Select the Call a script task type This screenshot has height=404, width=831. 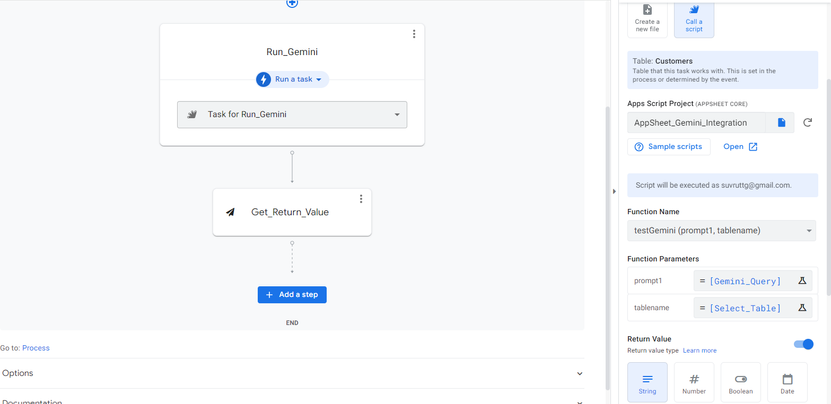coord(694,20)
